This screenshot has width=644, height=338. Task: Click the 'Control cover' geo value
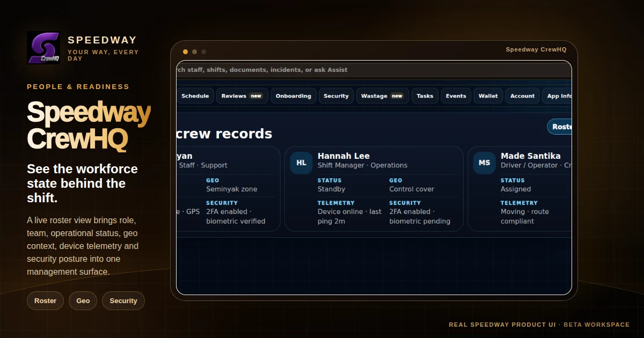pyautogui.click(x=412, y=189)
